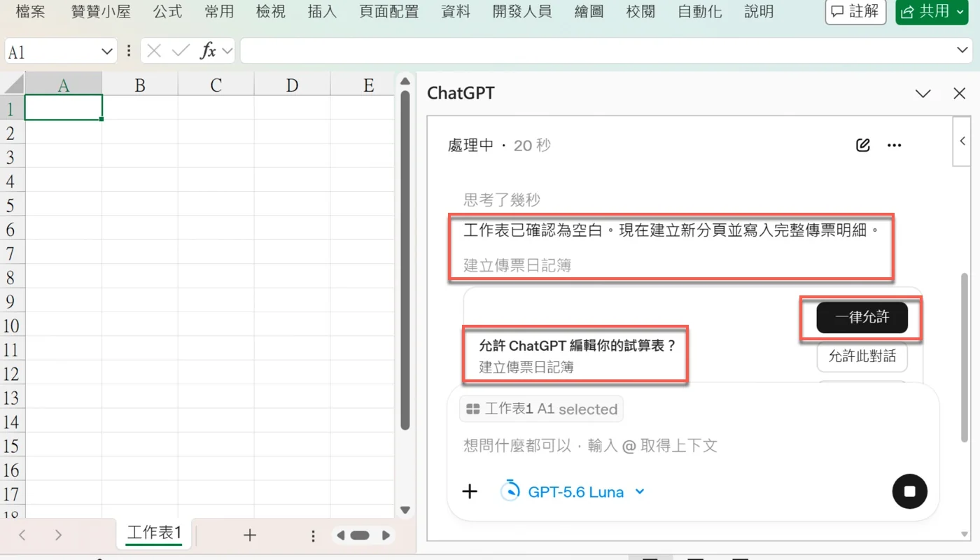Select column header C
Screen dimensions: 980x560
[216, 85]
